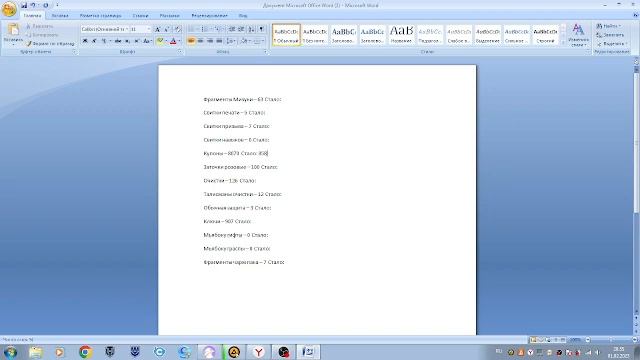Toggle justify paragraph alignment
Viewport: 640px width, 360px height.
(x=219, y=41)
